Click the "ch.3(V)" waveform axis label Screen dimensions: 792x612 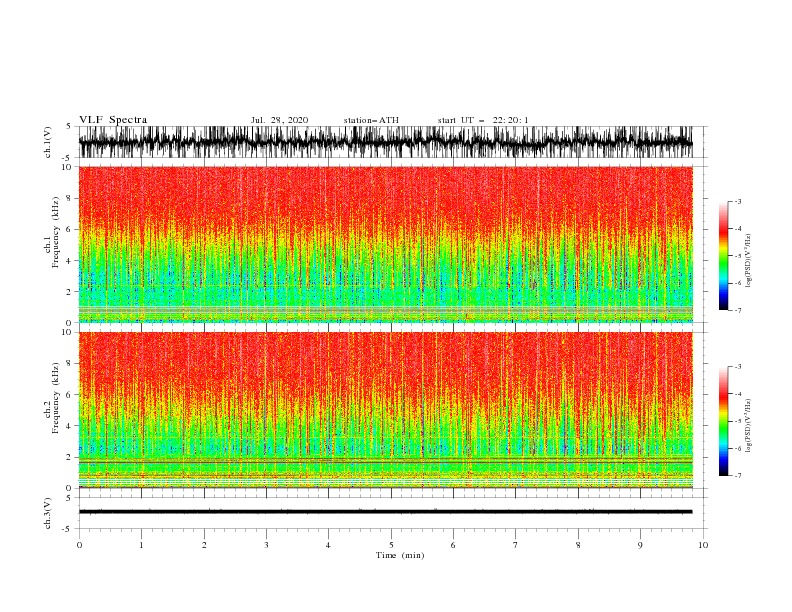pos(48,513)
